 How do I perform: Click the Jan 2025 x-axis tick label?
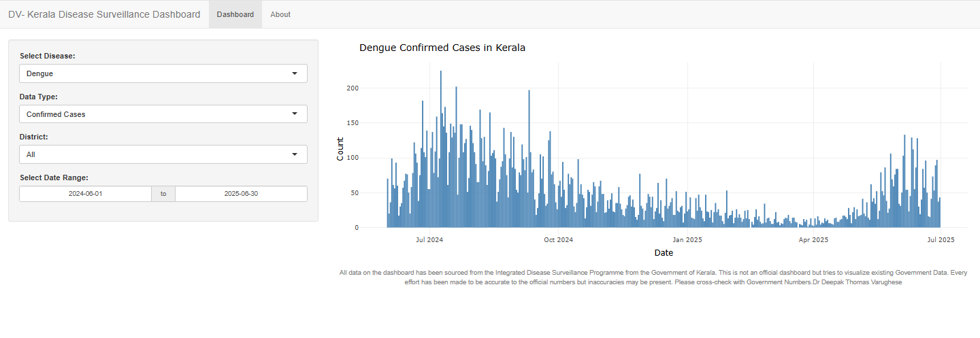click(687, 239)
